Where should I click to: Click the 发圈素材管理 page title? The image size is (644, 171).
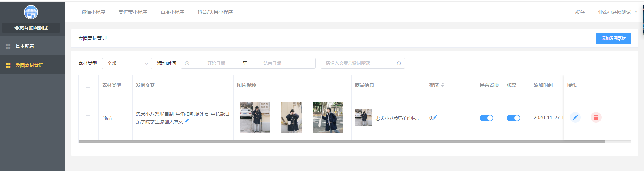(92, 38)
